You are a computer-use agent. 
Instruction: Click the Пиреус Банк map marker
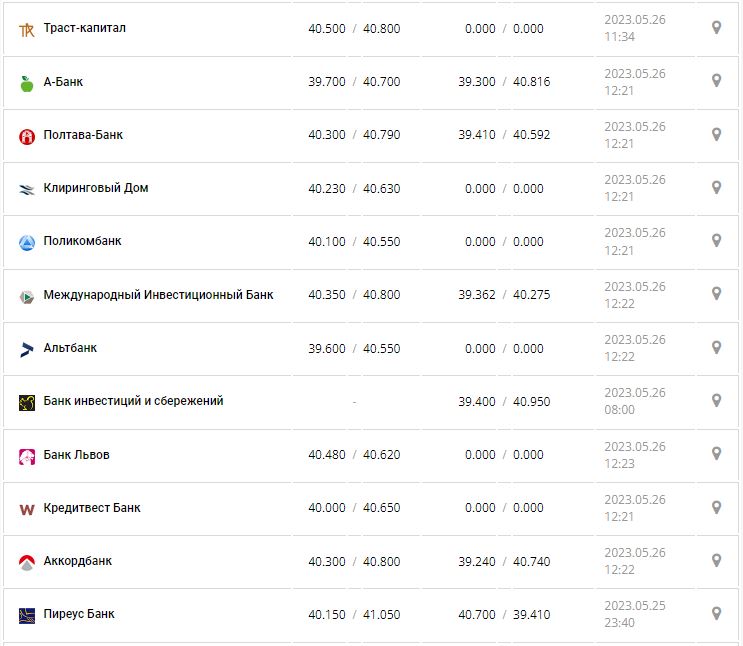[x=716, y=613]
